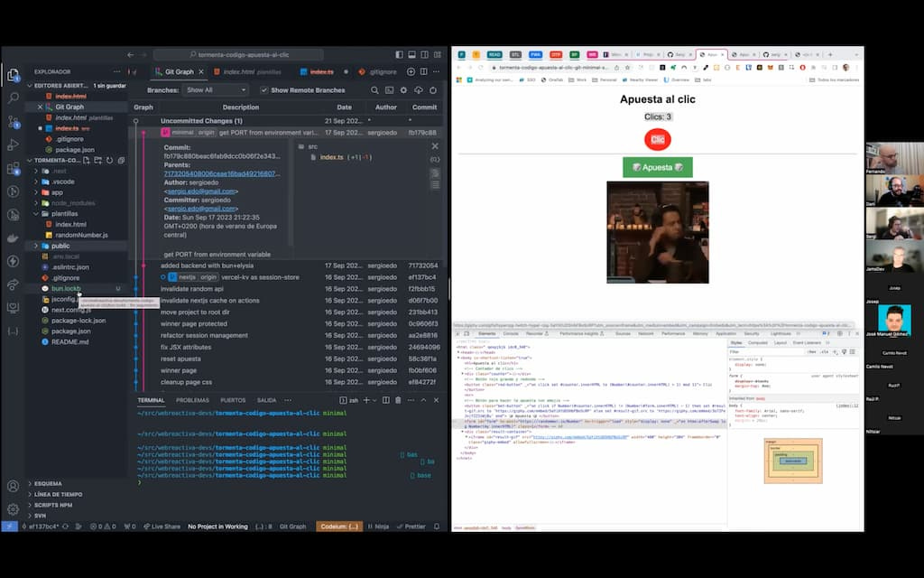The height and width of the screenshot is (578, 924).
Task: Click the green Apuesta button
Action: 658,167
